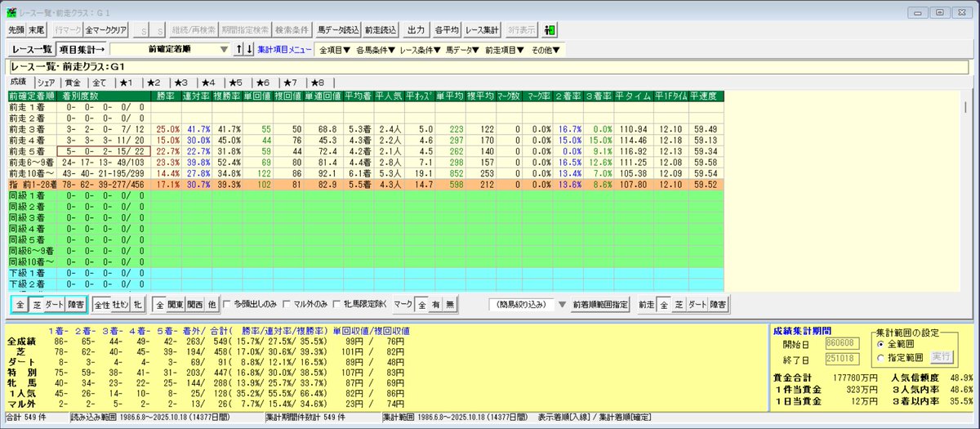Click the green exit door icon
The width and height of the screenshot is (980, 429).
[x=550, y=29]
